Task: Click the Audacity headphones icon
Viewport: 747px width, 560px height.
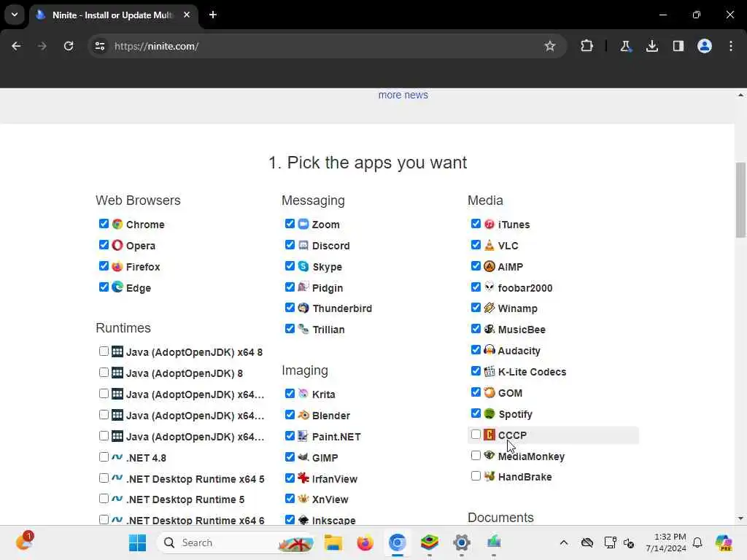Action: (489, 350)
